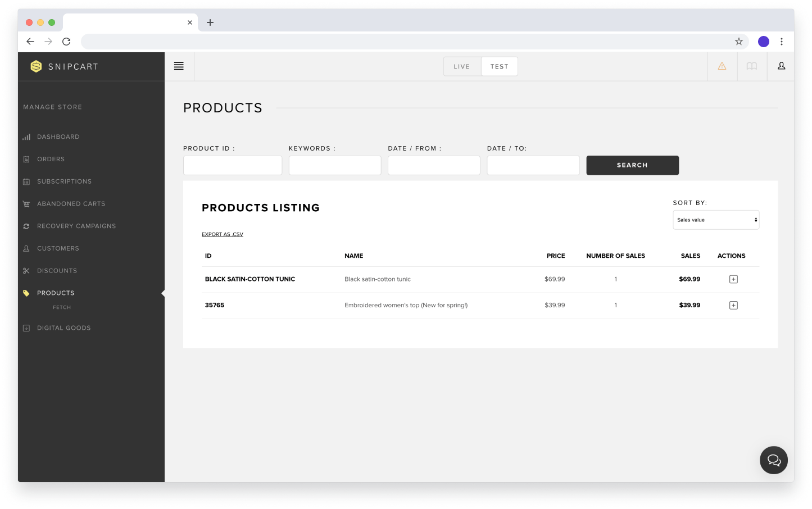The height and width of the screenshot is (509, 812).
Task: Switch store mode to LIVE
Action: (x=461, y=66)
